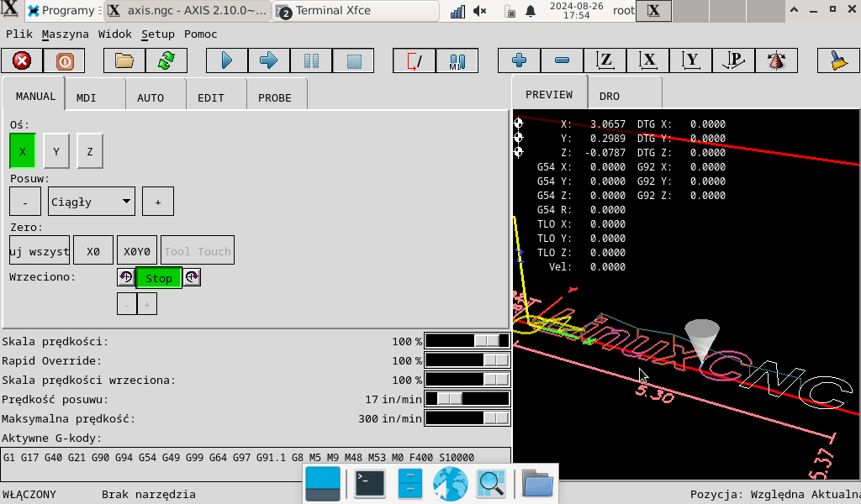Adjust Skala prędkości slider
Image resolution: width=861 pixels, height=504 pixels.
(x=467, y=340)
